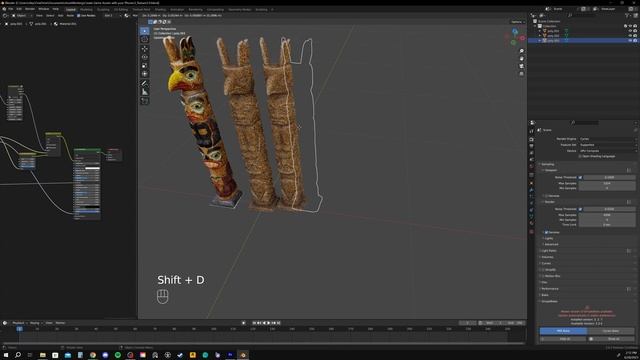This screenshot has width=640, height=360.
Task: Expand the Performance panel
Action: (549, 289)
